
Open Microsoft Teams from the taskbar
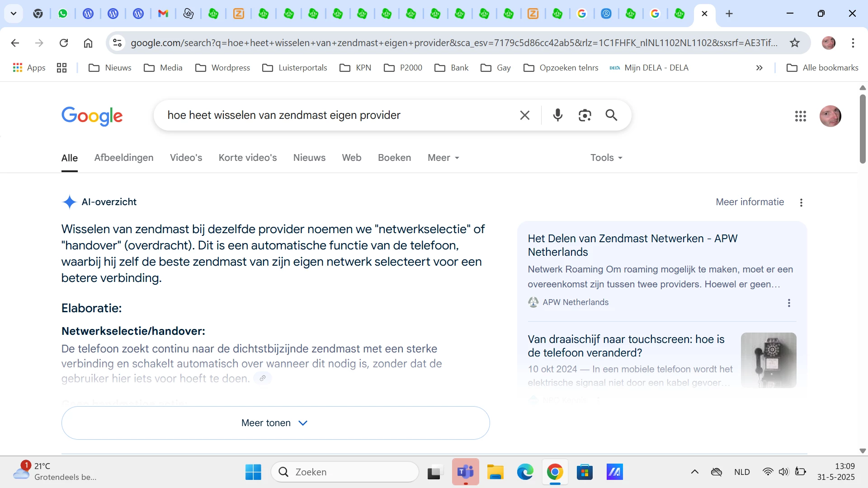(465, 472)
